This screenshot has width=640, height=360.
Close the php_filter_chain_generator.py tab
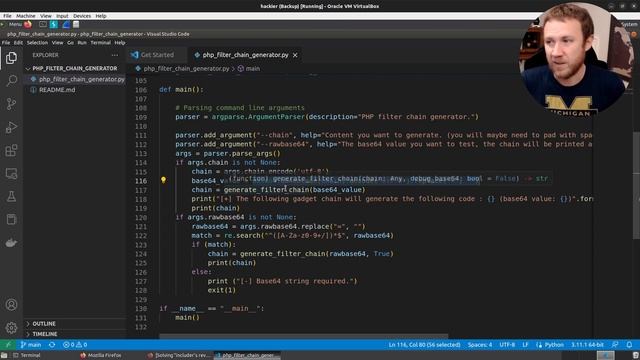(295, 55)
